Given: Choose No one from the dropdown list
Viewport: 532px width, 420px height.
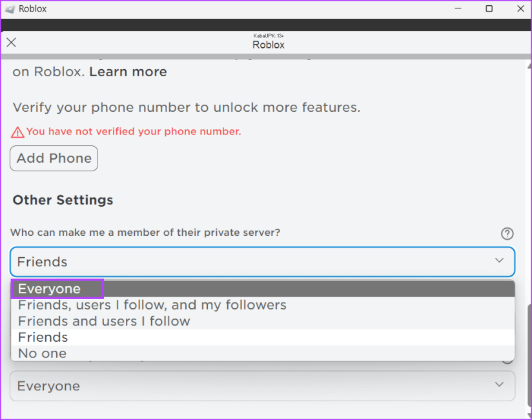Looking at the screenshot, I should 42,353.
